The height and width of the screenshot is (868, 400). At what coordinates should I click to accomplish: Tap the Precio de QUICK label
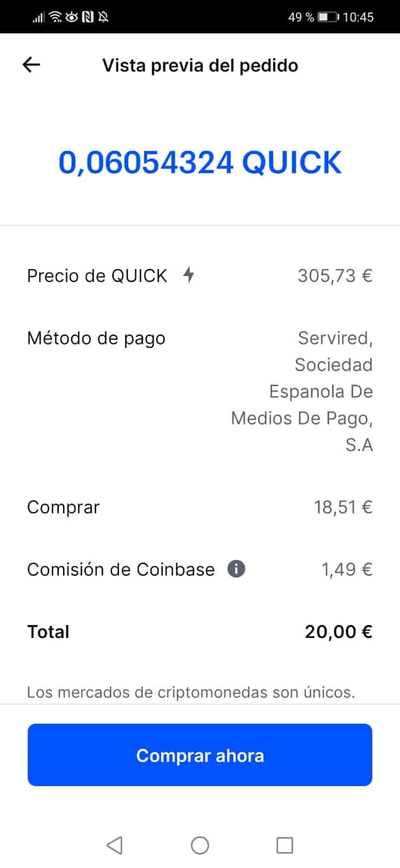(97, 276)
